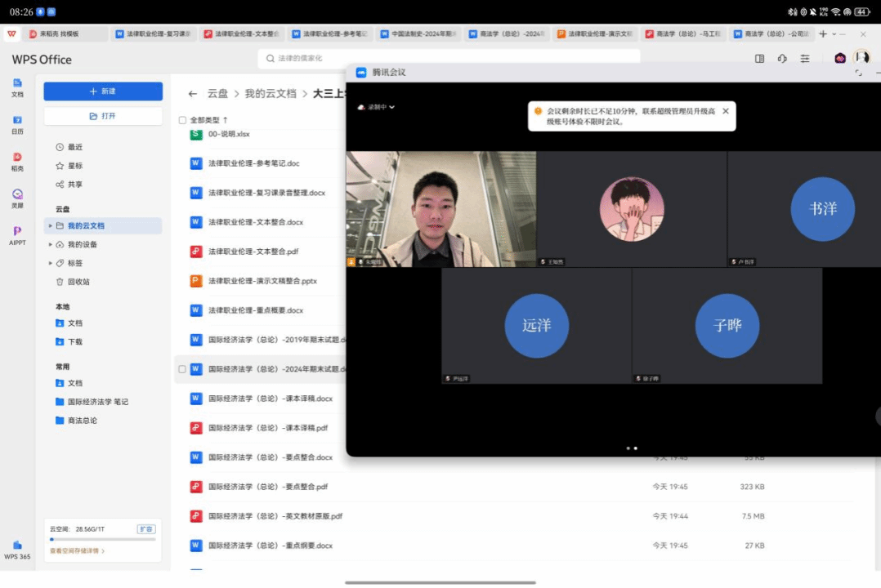Open the settings sliders icon in the WPS header
881x588 pixels.
pos(805,59)
